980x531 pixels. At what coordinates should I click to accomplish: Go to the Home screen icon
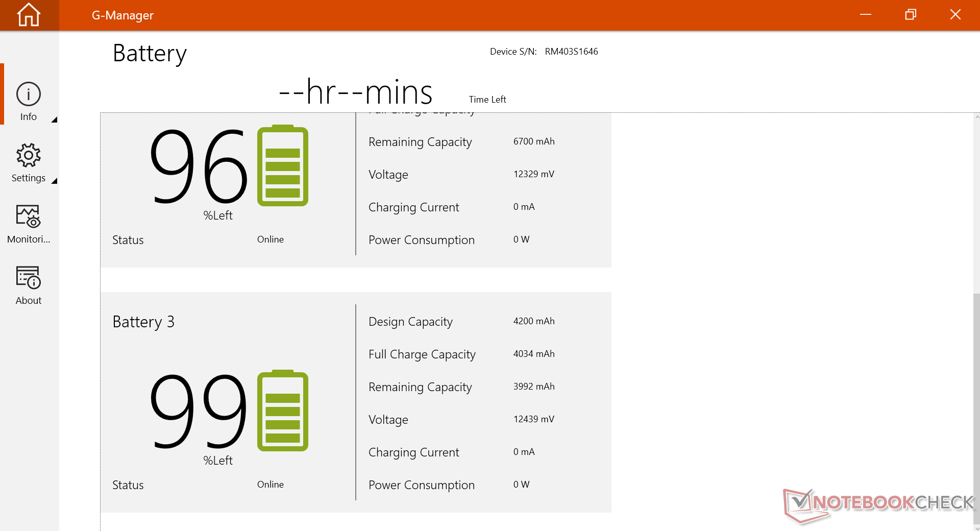[x=29, y=15]
